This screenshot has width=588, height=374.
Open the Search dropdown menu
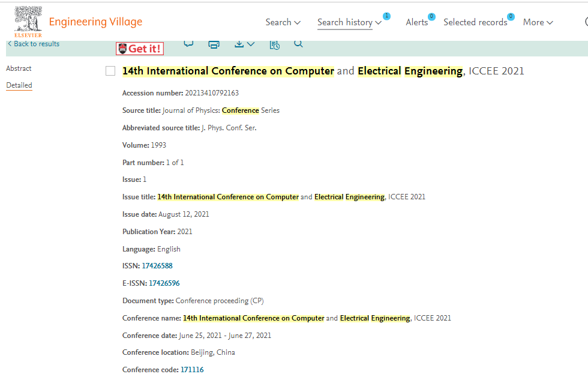(x=283, y=22)
